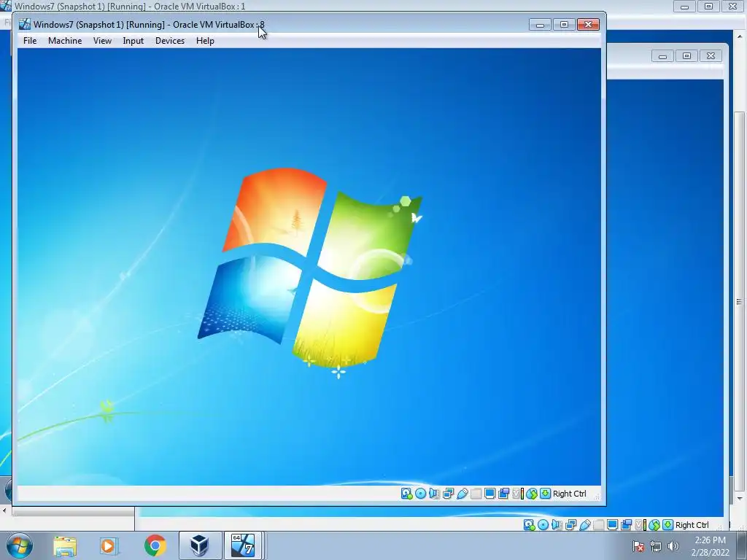Click audio icon in background window status bar

click(557, 525)
